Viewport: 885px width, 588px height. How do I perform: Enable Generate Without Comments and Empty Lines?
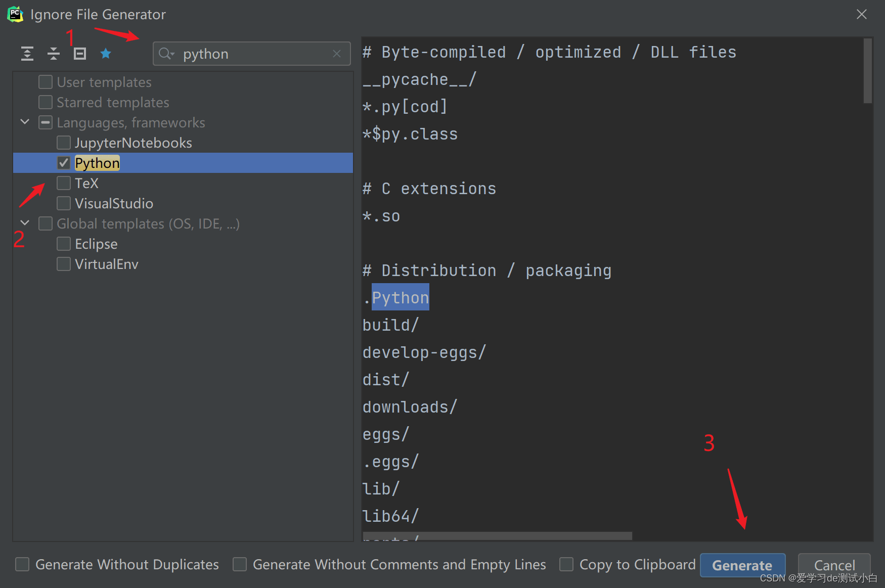coord(240,564)
